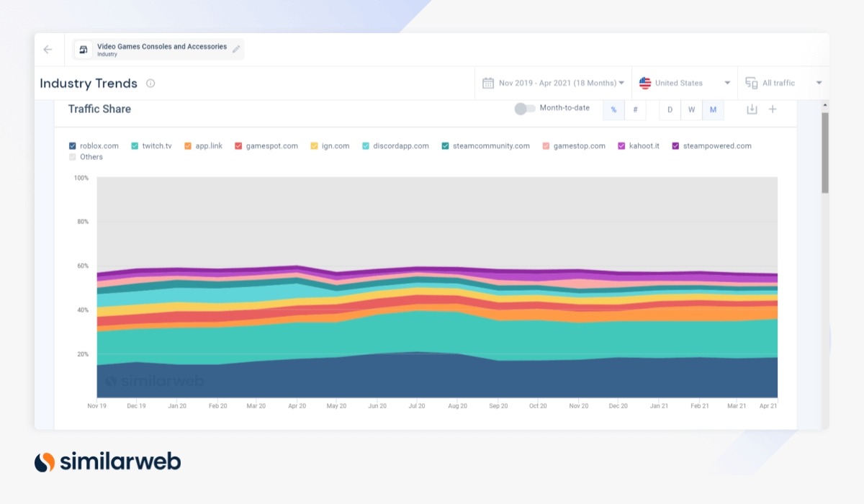Switch to percentage view tab
The width and height of the screenshot is (864, 504).
tap(613, 109)
